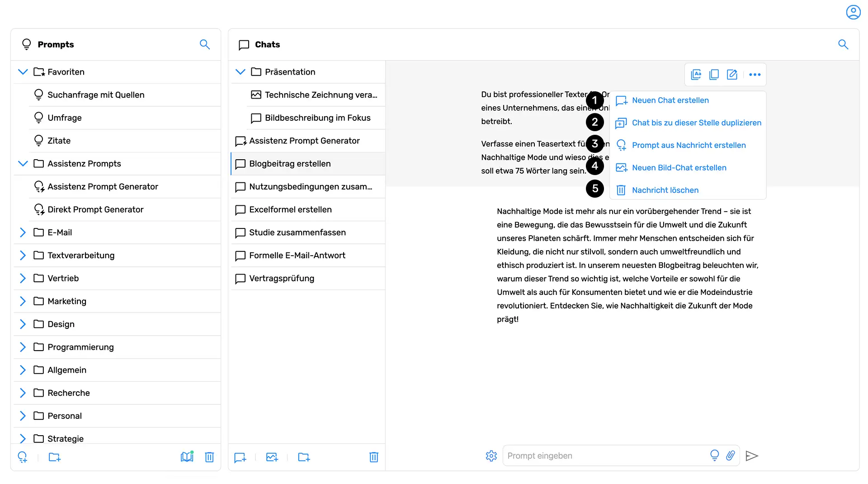Viewport: 868px width, 484px height.
Task: Add a new prompt folder
Action: coord(55,457)
